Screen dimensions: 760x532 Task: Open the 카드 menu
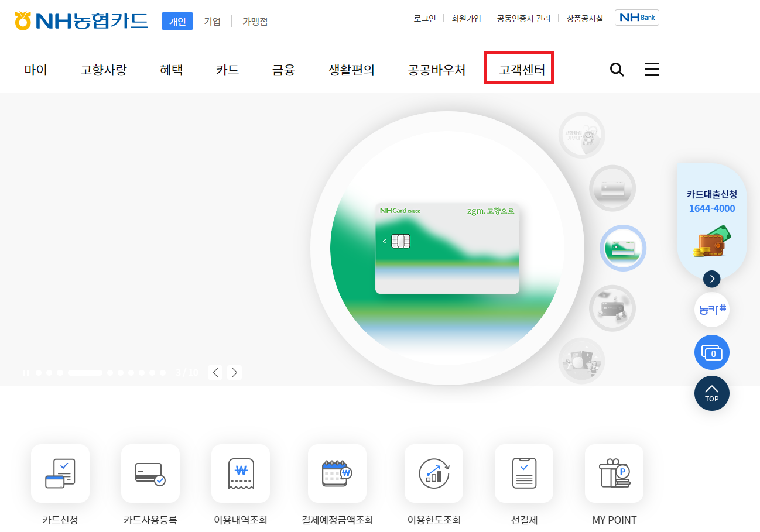coord(228,70)
